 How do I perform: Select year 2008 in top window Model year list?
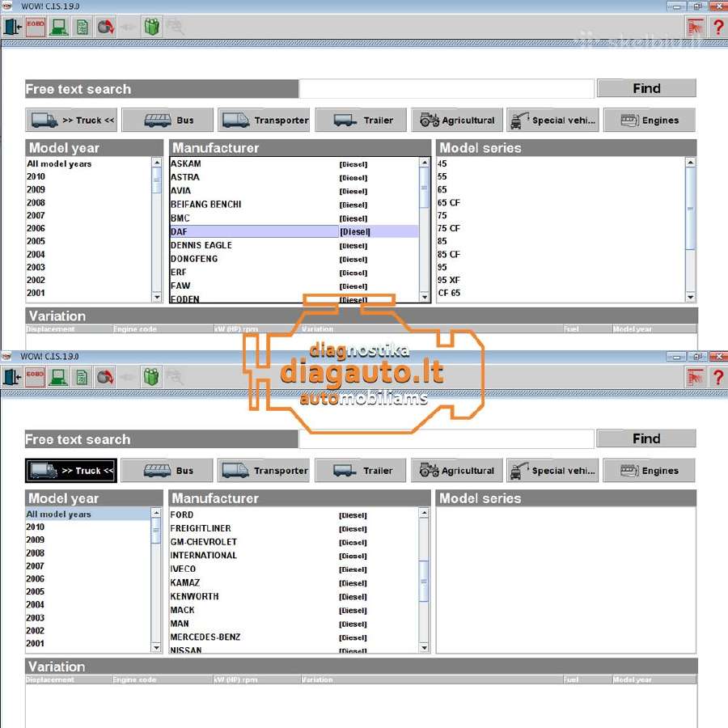[x=89, y=203]
